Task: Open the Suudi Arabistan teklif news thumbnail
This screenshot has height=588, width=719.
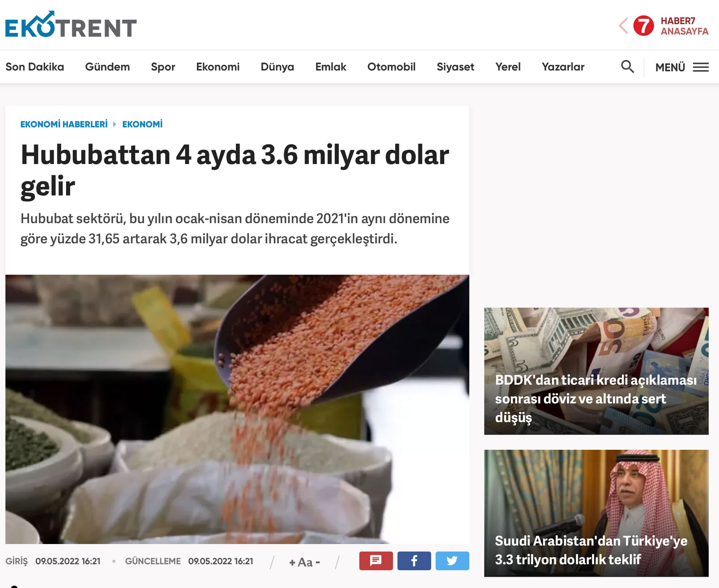Action: 596,513
